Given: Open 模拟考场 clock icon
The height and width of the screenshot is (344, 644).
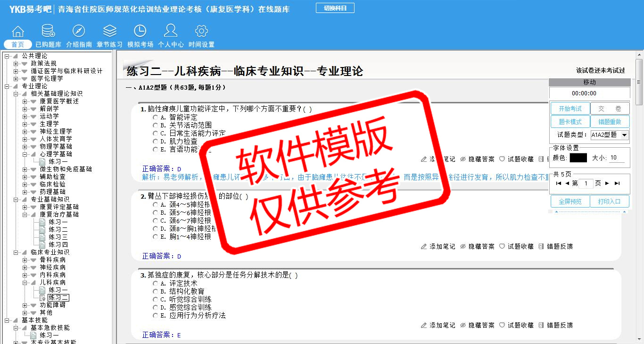Looking at the screenshot, I should click(x=140, y=32).
